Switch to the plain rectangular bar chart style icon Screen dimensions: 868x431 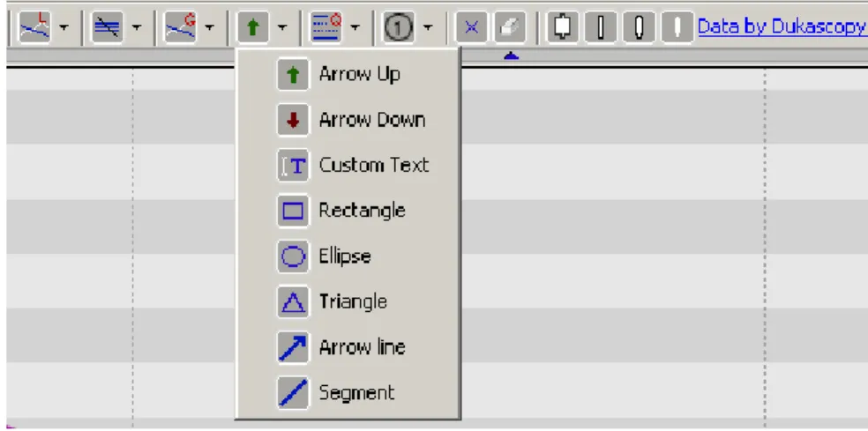[601, 27]
